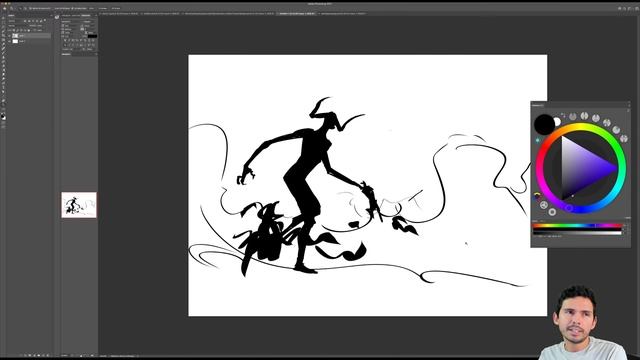The image size is (640, 360).
Task: Switch to the first document tab
Action: click(x=119, y=13)
